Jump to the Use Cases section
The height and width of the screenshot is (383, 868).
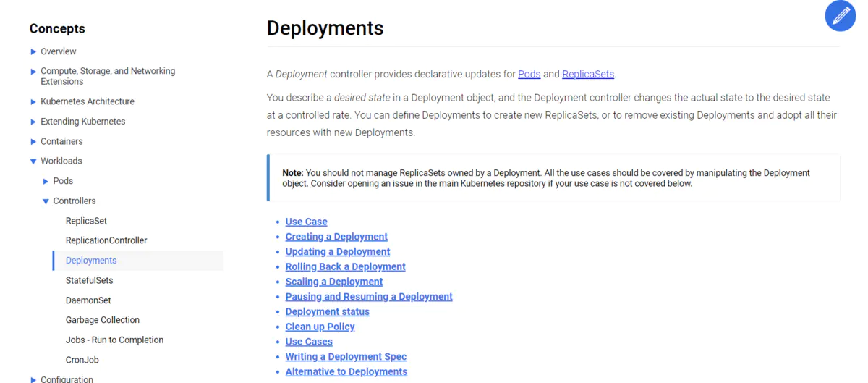pos(309,342)
